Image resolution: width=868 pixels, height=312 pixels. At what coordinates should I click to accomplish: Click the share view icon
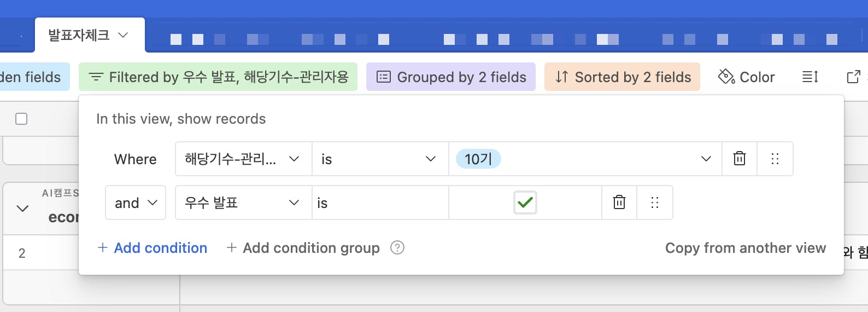pyautogui.click(x=853, y=77)
